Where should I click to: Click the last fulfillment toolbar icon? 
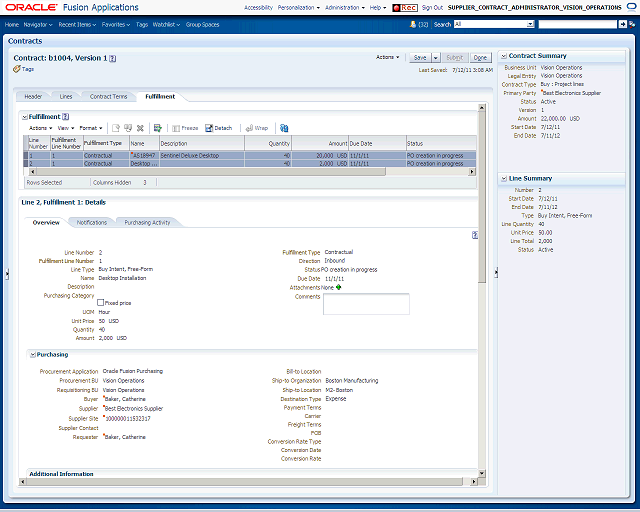pyautogui.click(x=284, y=128)
